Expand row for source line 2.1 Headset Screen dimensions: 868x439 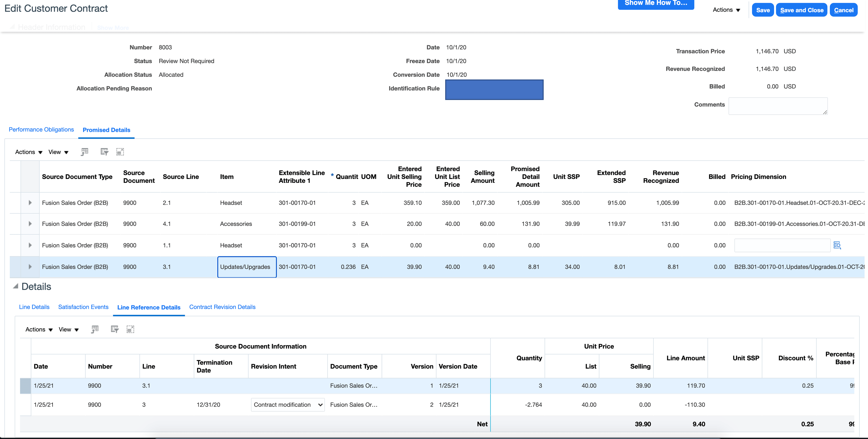[30, 203]
